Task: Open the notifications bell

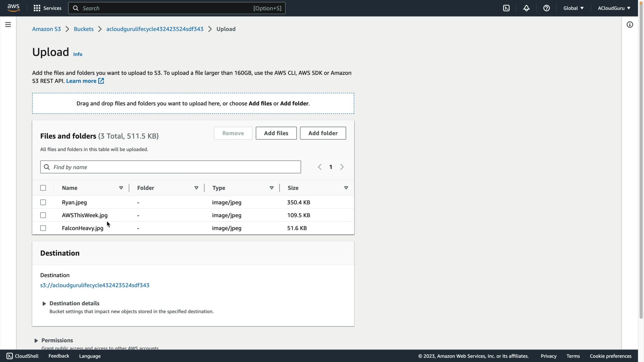Action: 526,8
